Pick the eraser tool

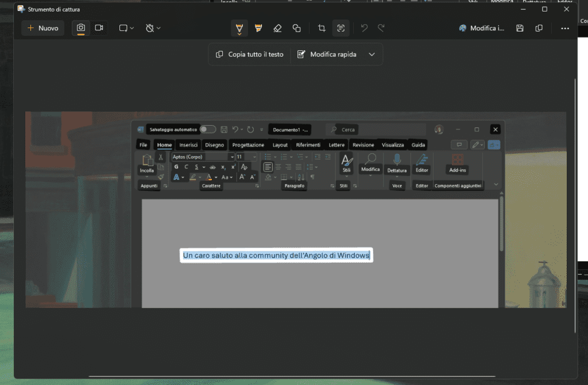coord(277,28)
